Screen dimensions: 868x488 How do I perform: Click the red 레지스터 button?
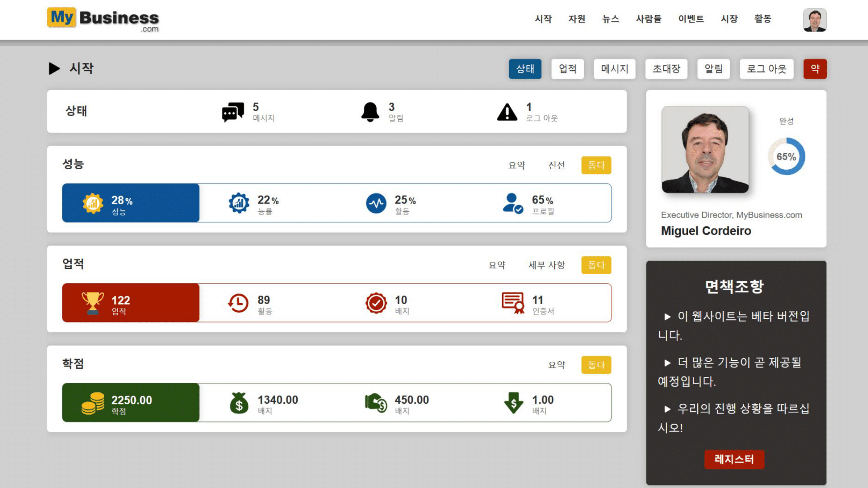[734, 459]
